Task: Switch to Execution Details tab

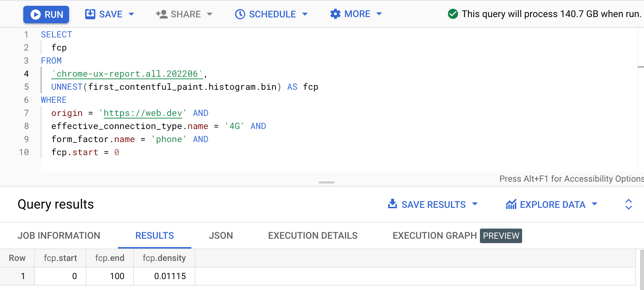Action: coord(313,235)
